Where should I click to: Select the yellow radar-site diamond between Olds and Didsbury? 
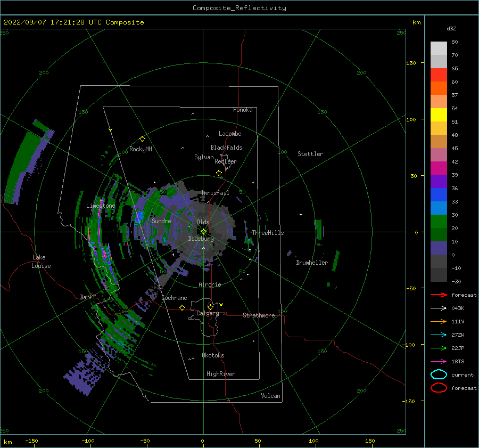click(203, 232)
